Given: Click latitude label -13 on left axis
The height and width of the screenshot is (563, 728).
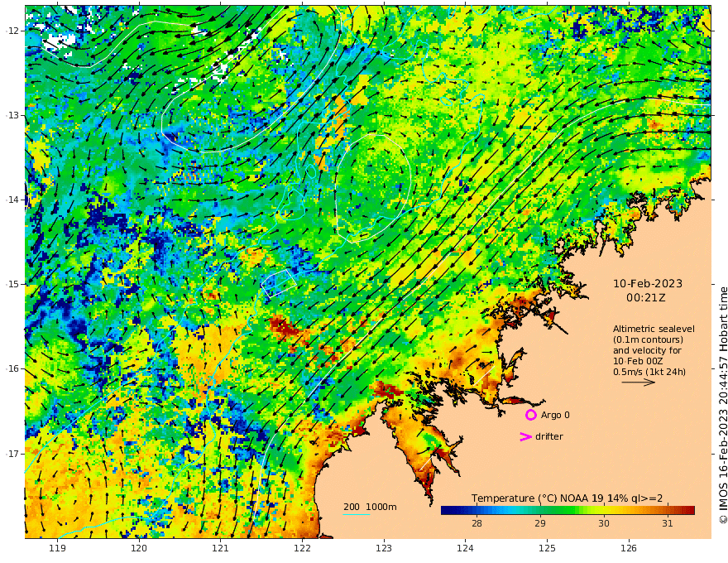Looking at the screenshot, I should [x=13, y=115].
